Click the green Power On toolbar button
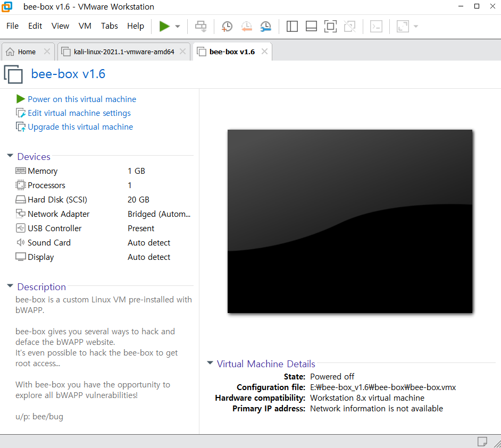Viewport: 501px width, 448px height. pyautogui.click(x=164, y=26)
